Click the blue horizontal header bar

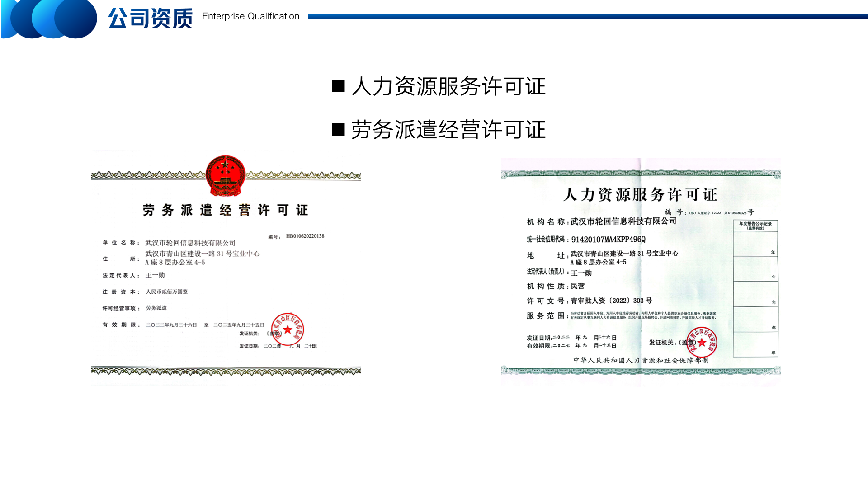click(587, 17)
